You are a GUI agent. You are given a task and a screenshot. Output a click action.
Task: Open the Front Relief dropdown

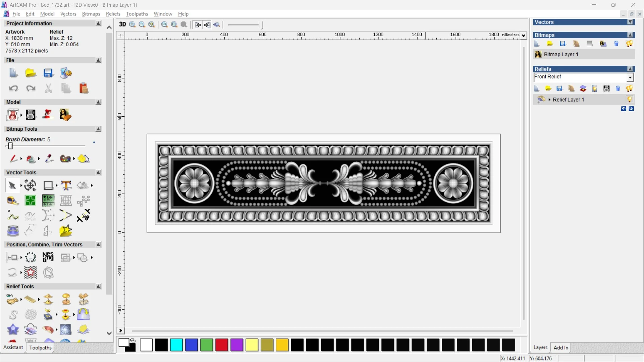pyautogui.click(x=630, y=77)
